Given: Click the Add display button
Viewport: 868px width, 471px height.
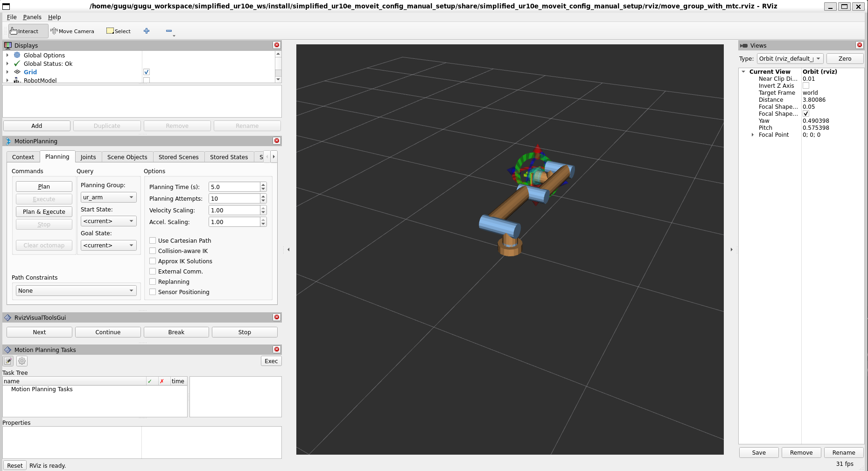Looking at the screenshot, I should pyautogui.click(x=37, y=126).
